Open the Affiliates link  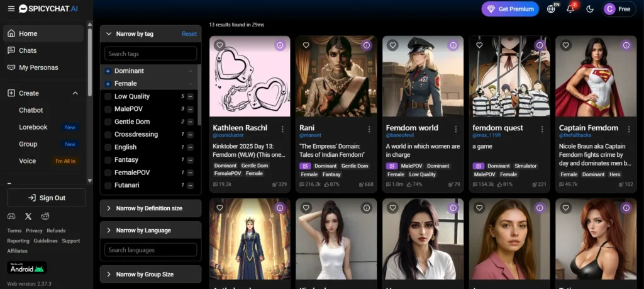click(17, 251)
